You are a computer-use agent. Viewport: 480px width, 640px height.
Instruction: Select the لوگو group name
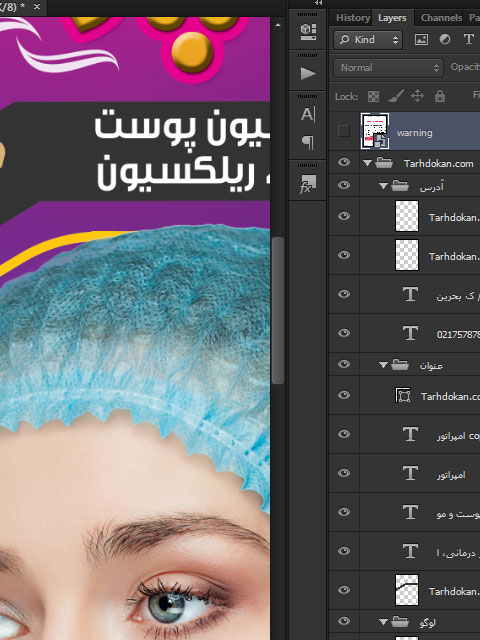pyautogui.click(x=427, y=623)
